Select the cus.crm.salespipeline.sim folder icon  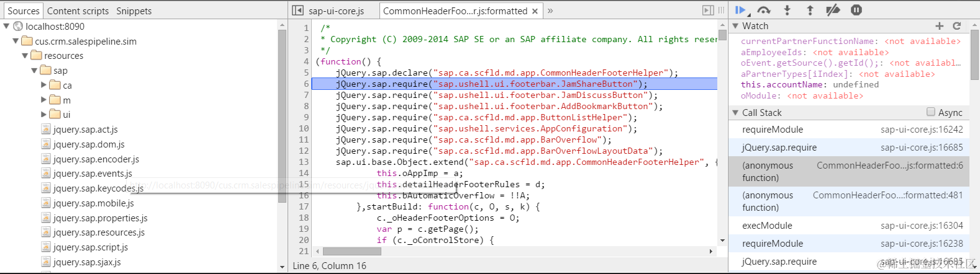(x=27, y=41)
